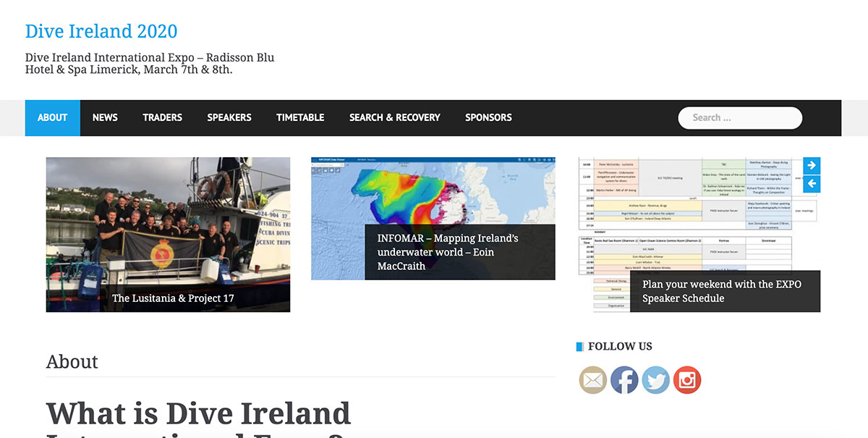
Task: Focus the Search input field
Action: coord(740,118)
